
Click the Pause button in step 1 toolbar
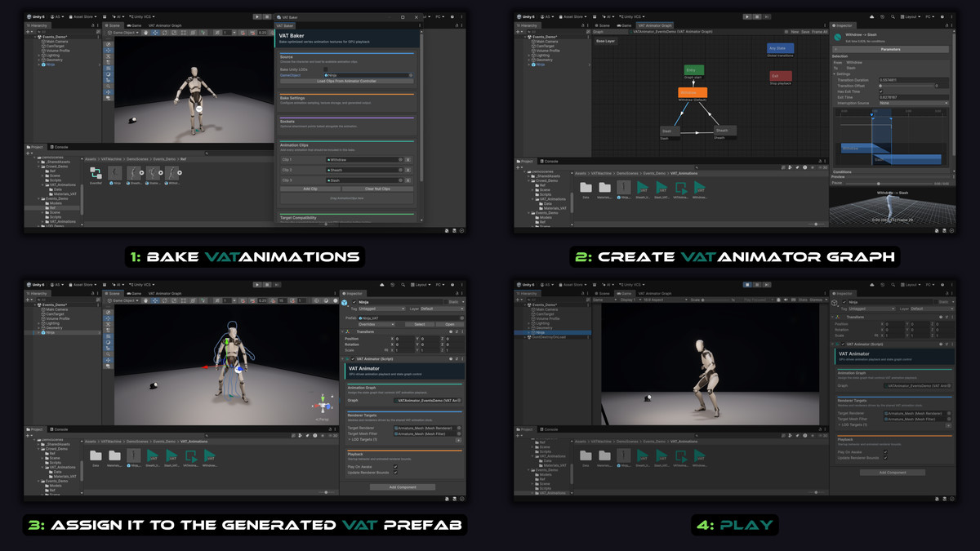[266, 16]
